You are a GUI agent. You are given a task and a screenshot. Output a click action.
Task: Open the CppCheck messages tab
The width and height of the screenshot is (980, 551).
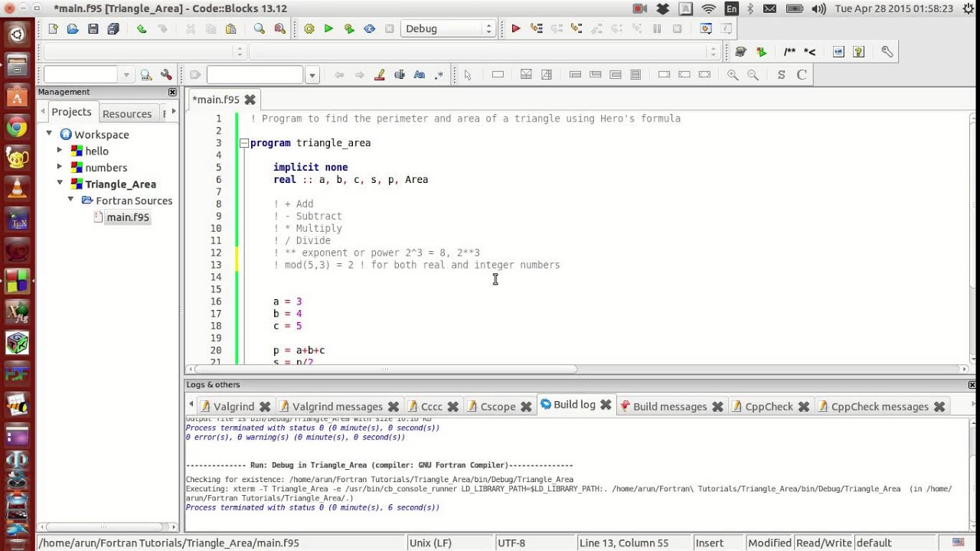click(880, 406)
